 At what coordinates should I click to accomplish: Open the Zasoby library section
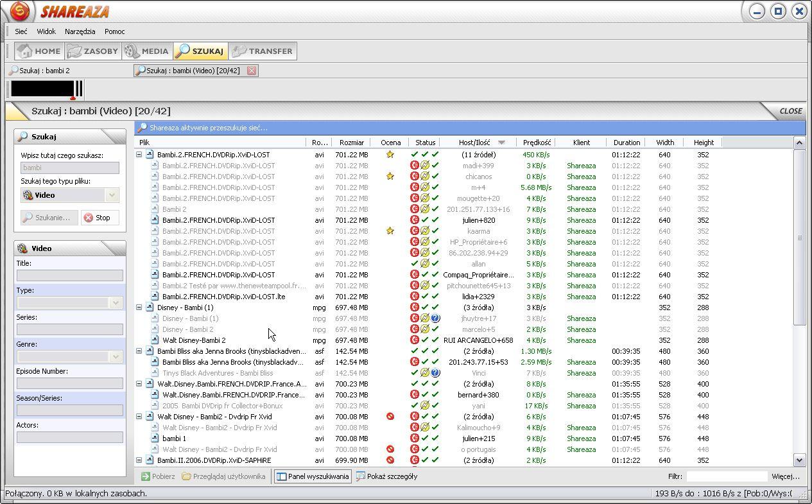tap(93, 51)
